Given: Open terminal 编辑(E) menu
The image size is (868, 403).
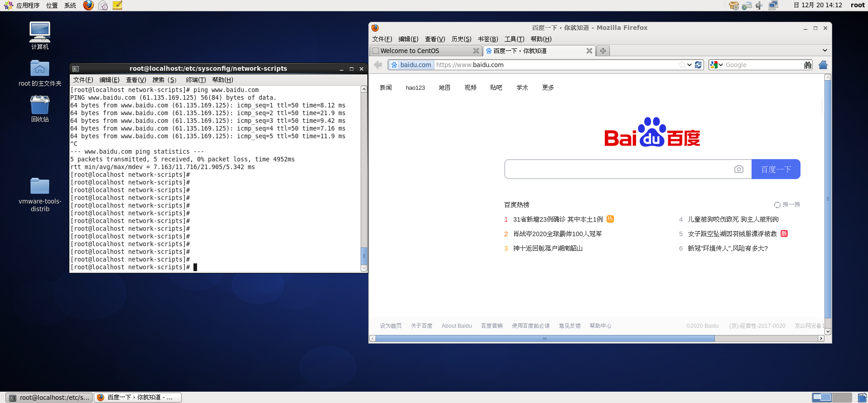Looking at the screenshot, I should click(109, 80).
